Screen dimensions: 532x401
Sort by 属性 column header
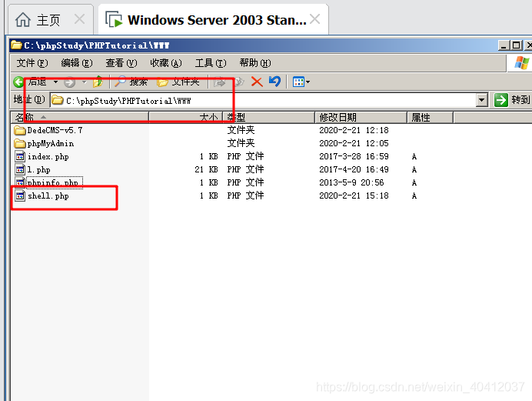pos(431,118)
